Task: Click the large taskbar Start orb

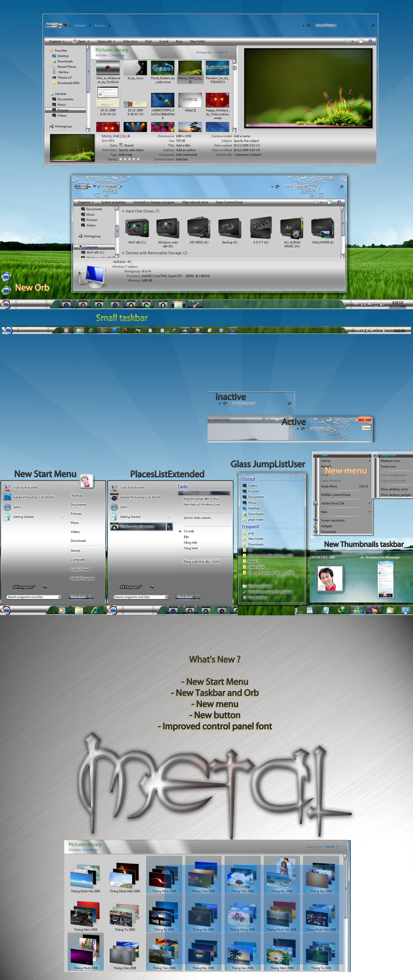Action: point(6,304)
